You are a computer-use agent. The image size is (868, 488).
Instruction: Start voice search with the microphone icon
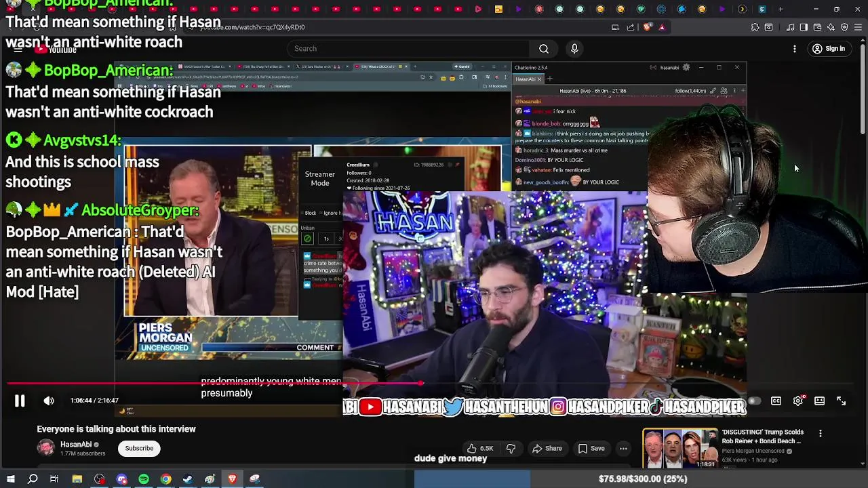click(574, 49)
